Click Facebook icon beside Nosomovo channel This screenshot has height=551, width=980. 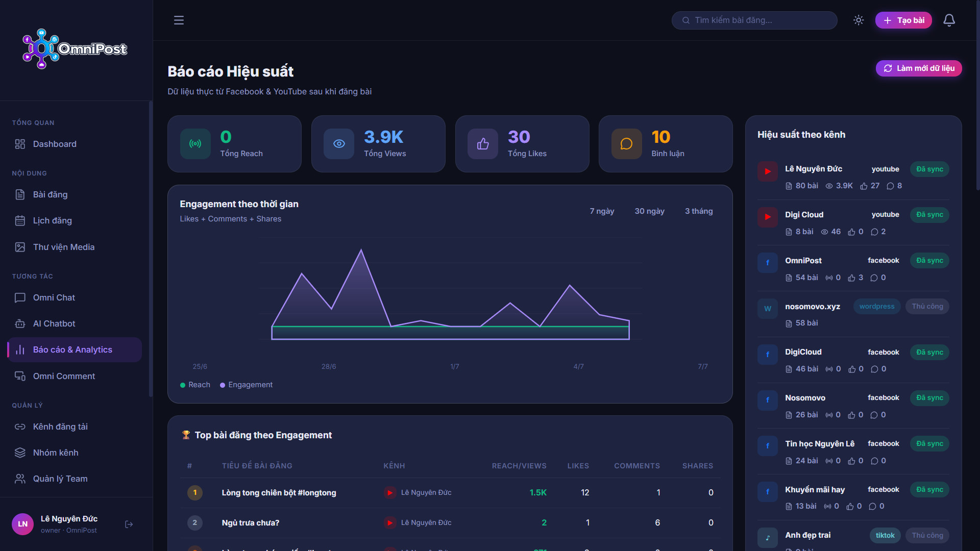point(768,400)
